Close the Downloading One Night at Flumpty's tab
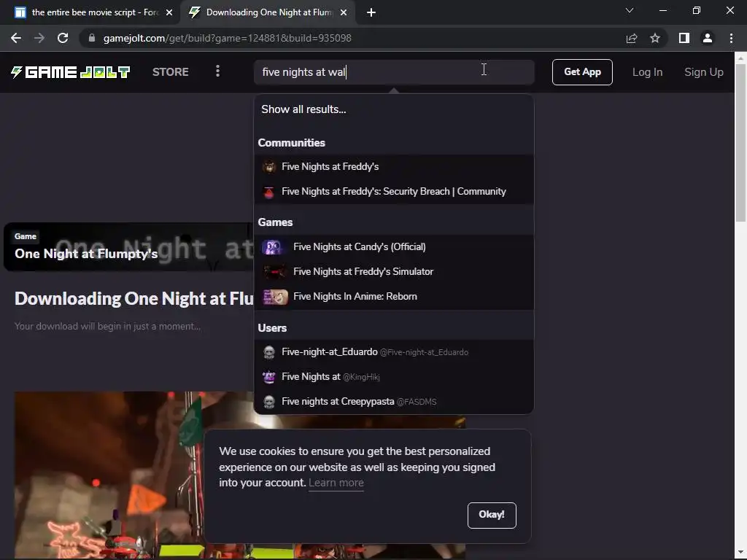The image size is (747, 560). (344, 12)
